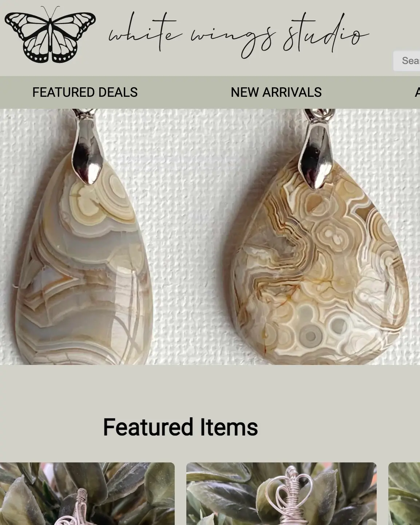
Task: Open the white wings studio script title
Action: click(x=239, y=35)
